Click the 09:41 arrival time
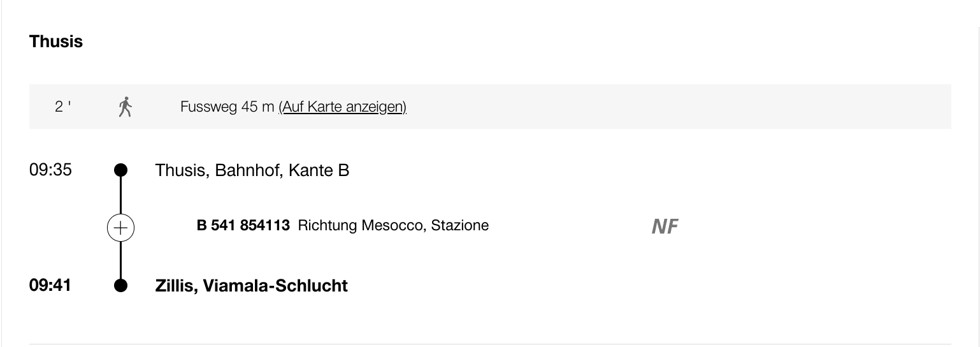Screen dimensions: 980x347 point(50,284)
